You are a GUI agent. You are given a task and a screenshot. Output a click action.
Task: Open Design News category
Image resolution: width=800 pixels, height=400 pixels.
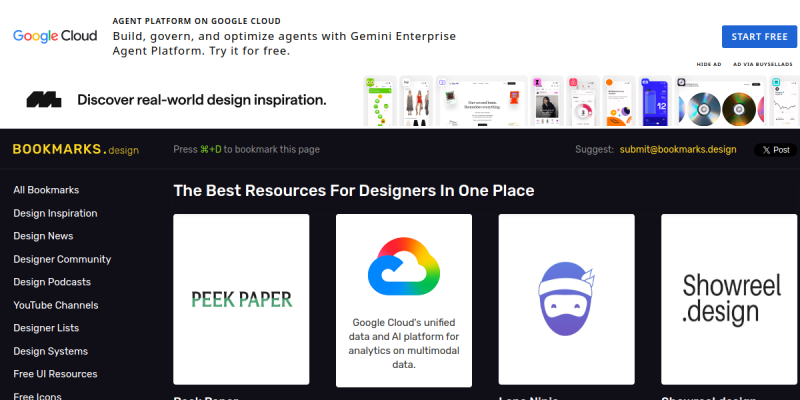coord(43,236)
